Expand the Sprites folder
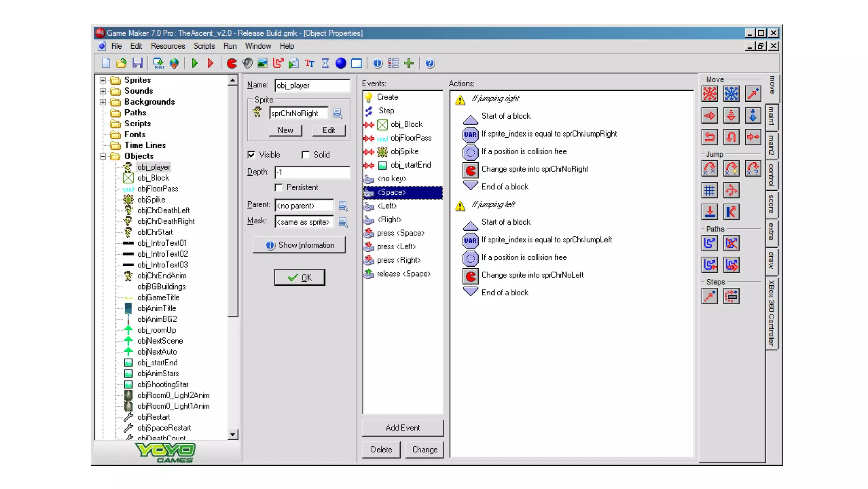This screenshot has width=868, height=489. [103, 80]
